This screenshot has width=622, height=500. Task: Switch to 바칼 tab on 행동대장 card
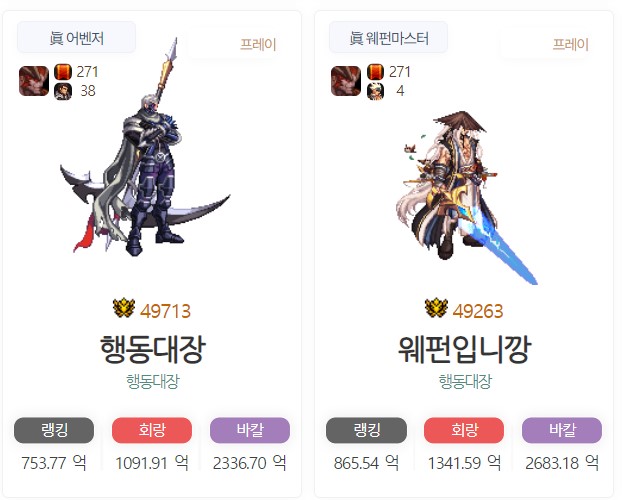click(250, 430)
